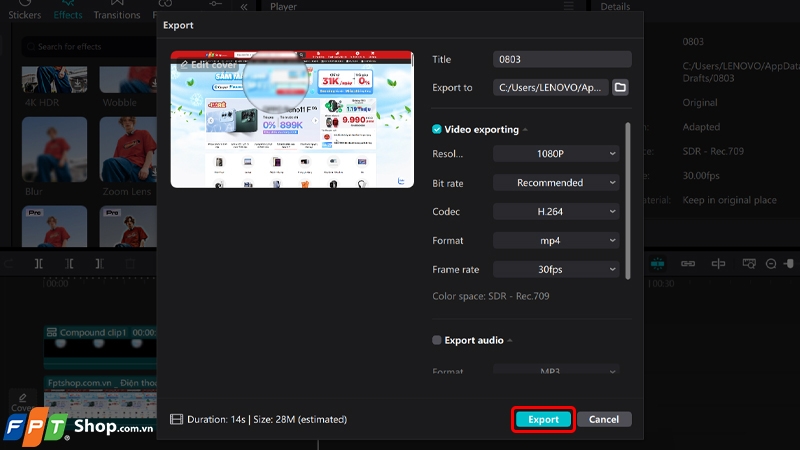The image size is (800, 450).
Task: Select the Zoom Lens effect thumbnail
Action: (128, 149)
